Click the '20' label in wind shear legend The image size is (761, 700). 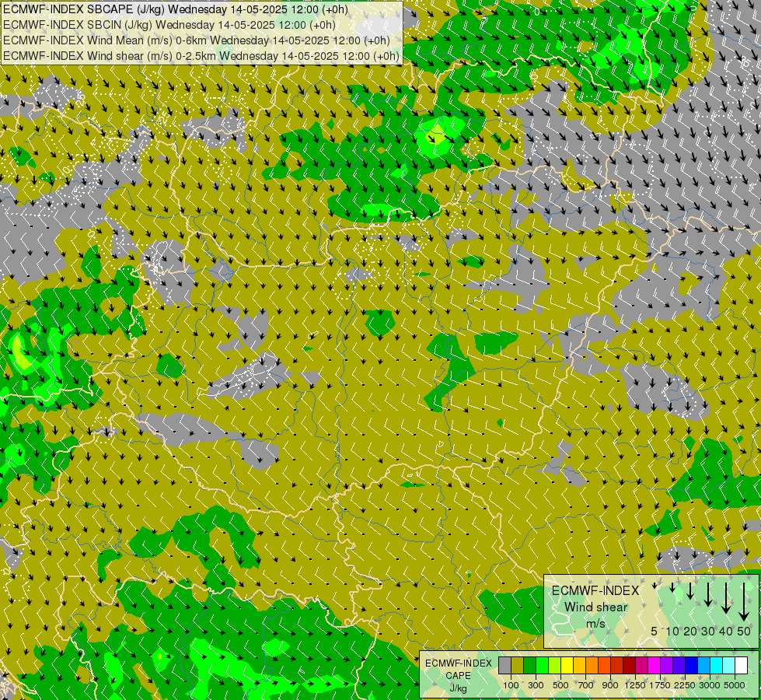[690, 631]
